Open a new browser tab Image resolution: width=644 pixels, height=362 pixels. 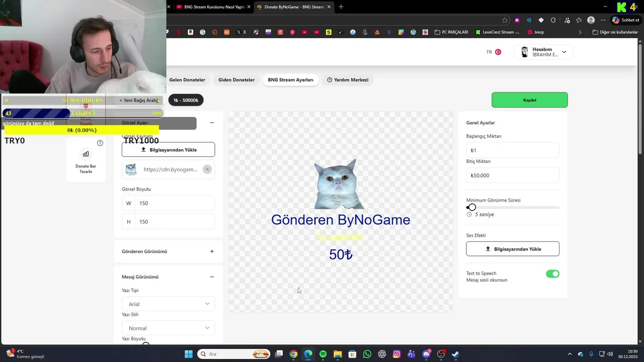[341, 7]
